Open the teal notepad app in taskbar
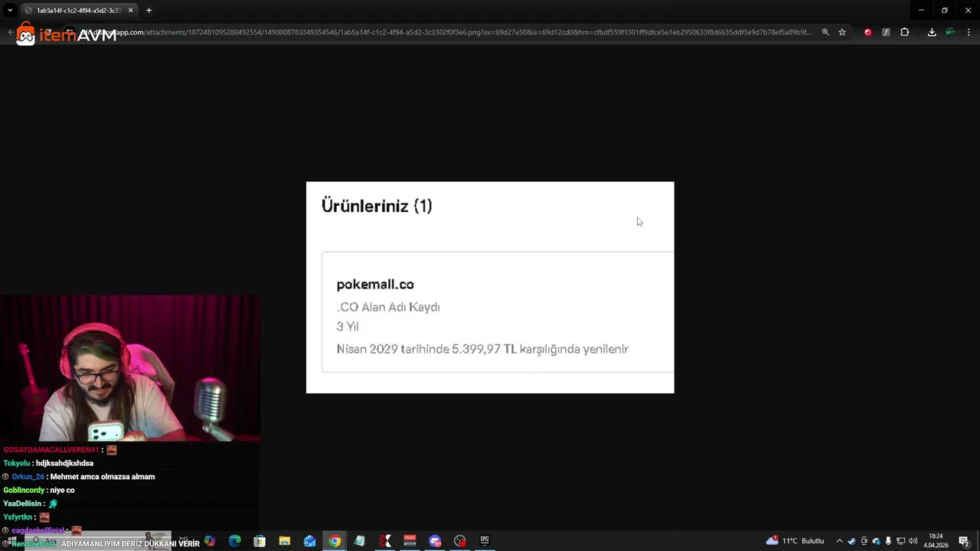The height and width of the screenshot is (551, 980). [x=359, y=541]
